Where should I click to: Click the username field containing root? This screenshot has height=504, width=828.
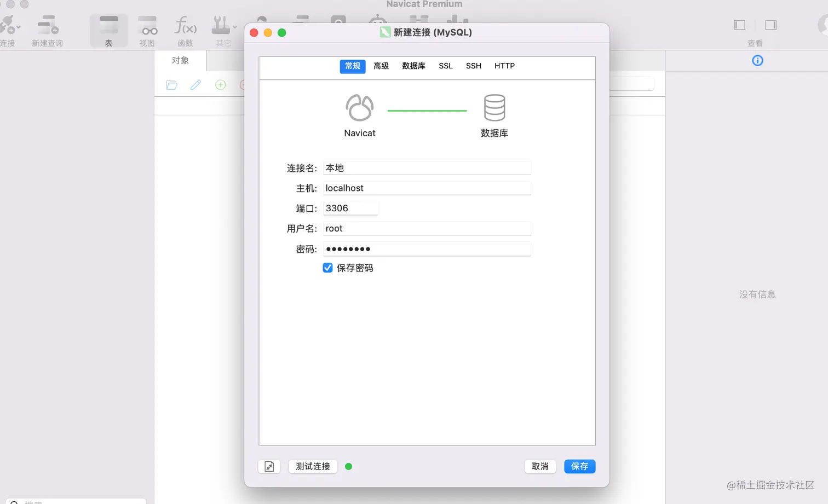coord(427,229)
